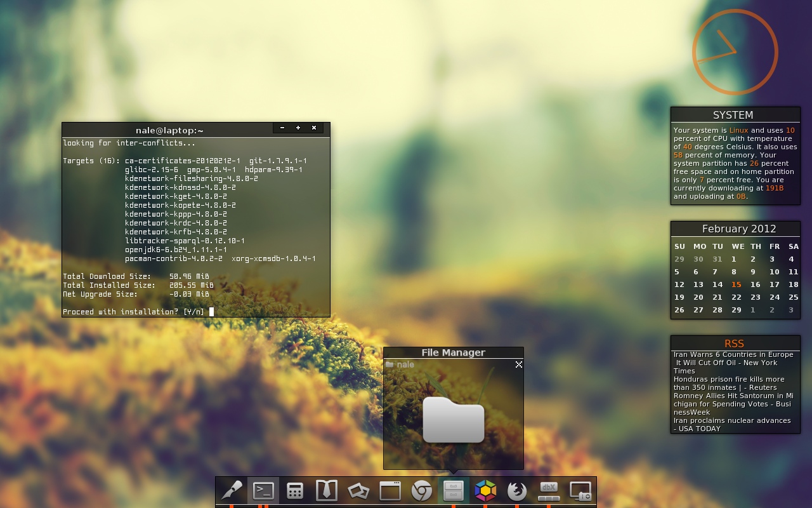Screen dimensions: 812x508
Task: Close the nale preview in File Manager popup
Action: pyautogui.click(x=519, y=364)
